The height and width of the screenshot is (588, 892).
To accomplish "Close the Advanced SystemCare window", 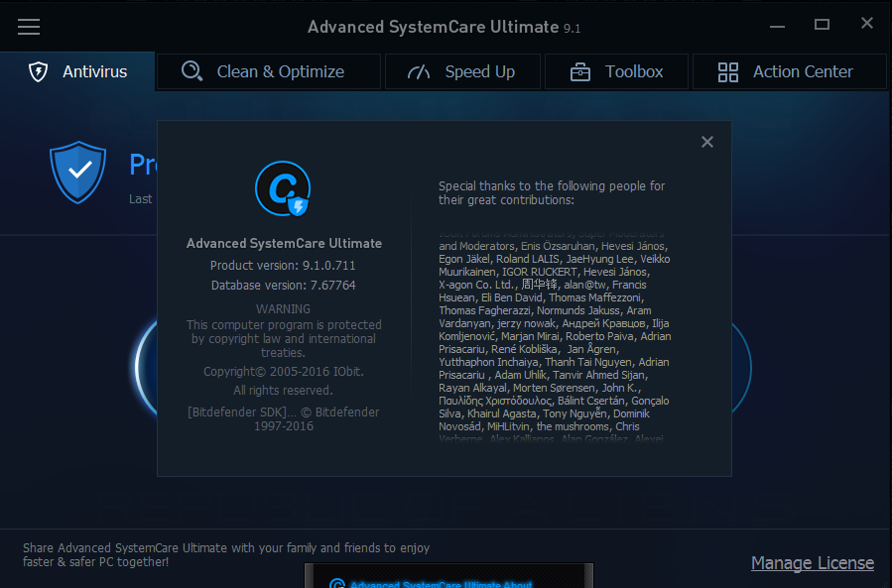I will 867,23.
